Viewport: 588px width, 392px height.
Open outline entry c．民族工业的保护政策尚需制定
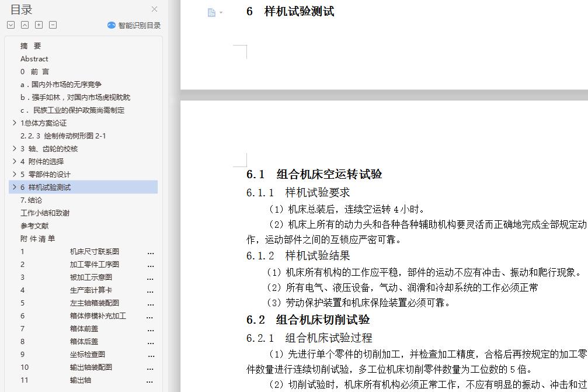pyautogui.click(x=72, y=110)
